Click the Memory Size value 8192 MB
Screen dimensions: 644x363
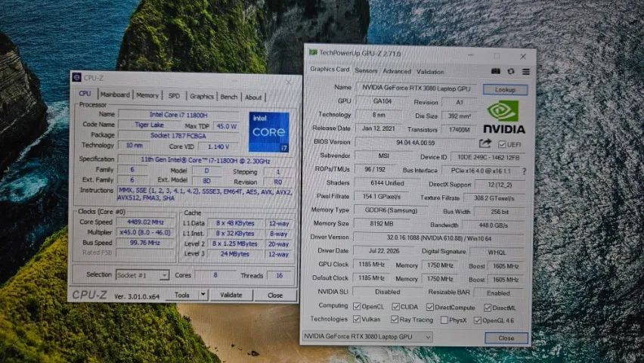click(x=382, y=224)
